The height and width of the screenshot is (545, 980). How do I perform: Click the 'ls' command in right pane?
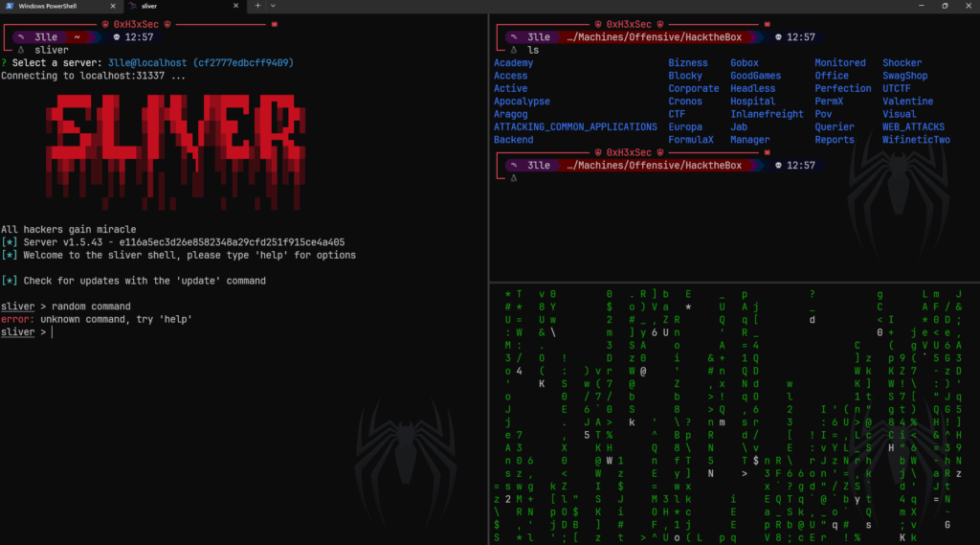pos(532,50)
